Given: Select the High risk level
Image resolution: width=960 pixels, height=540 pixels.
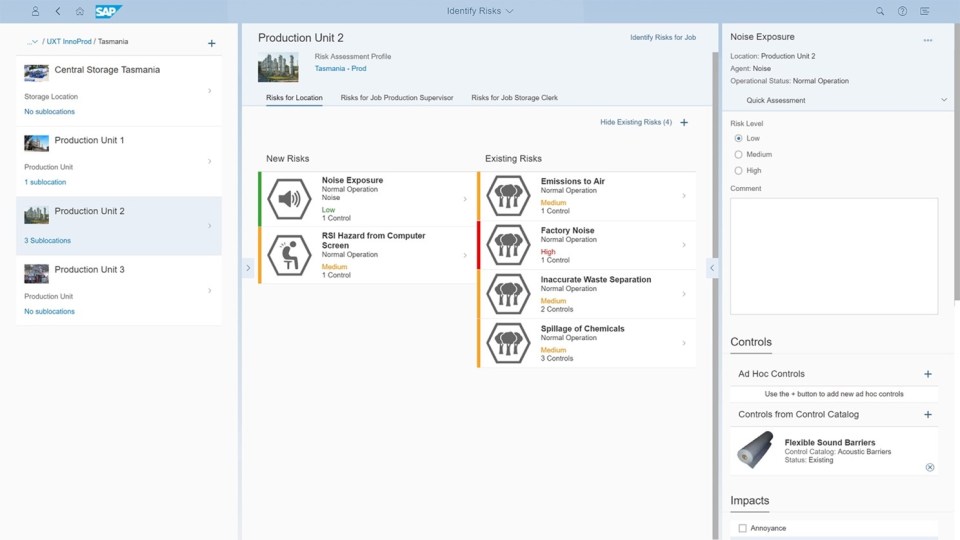Looking at the screenshot, I should (738, 171).
